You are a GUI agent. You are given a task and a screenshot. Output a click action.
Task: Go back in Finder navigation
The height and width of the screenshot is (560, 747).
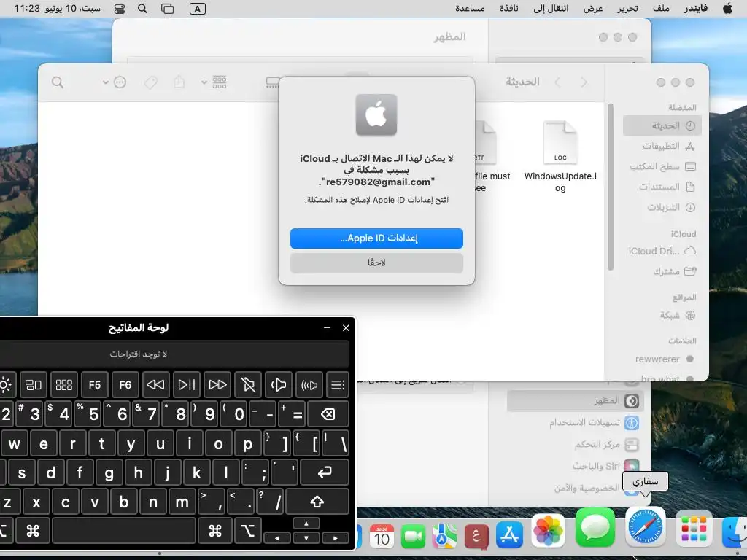pos(584,82)
